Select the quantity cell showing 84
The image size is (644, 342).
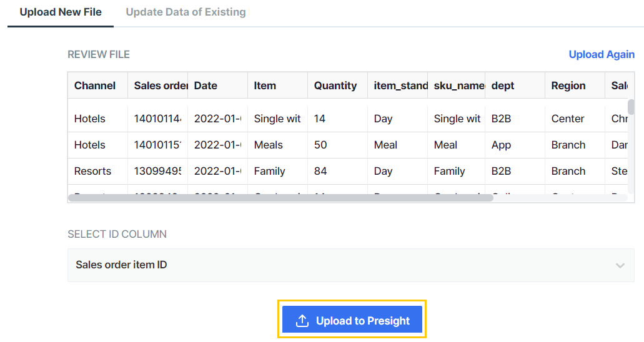click(x=320, y=171)
